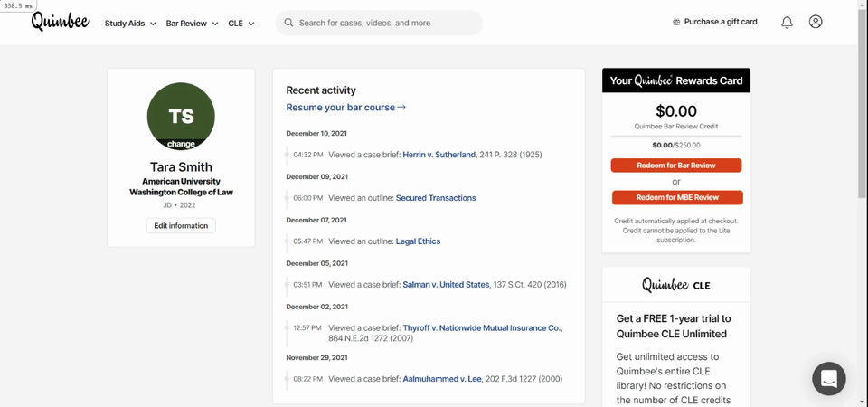Viewport: 868px width, 407px height.
Task: Open Secured Transactions outline
Action: [436, 198]
